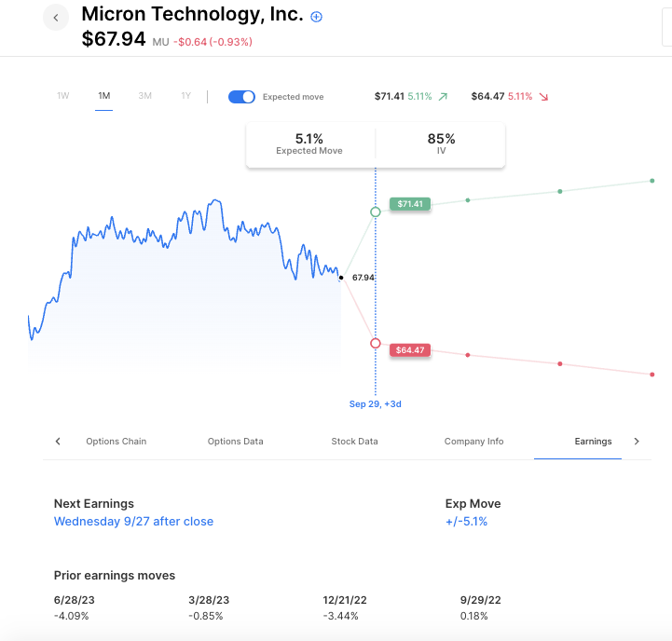Image resolution: width=672 pixels, height=641 pixels.
Task: Click the red down arrow icon
Action: point(543,96)
